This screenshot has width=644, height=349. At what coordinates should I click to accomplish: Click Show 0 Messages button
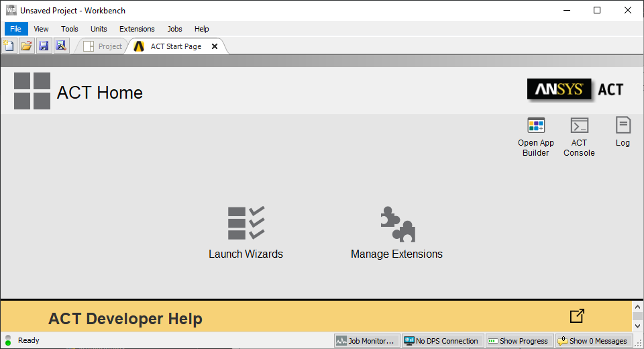[x=594, y=341]
